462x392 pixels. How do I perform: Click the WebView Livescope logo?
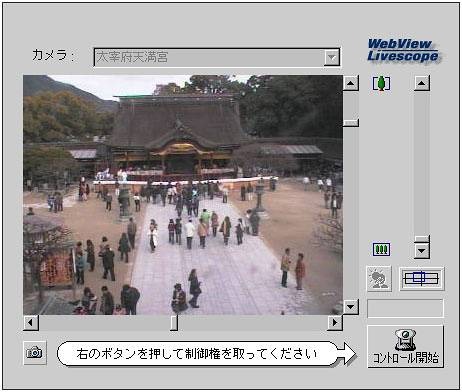403,50
